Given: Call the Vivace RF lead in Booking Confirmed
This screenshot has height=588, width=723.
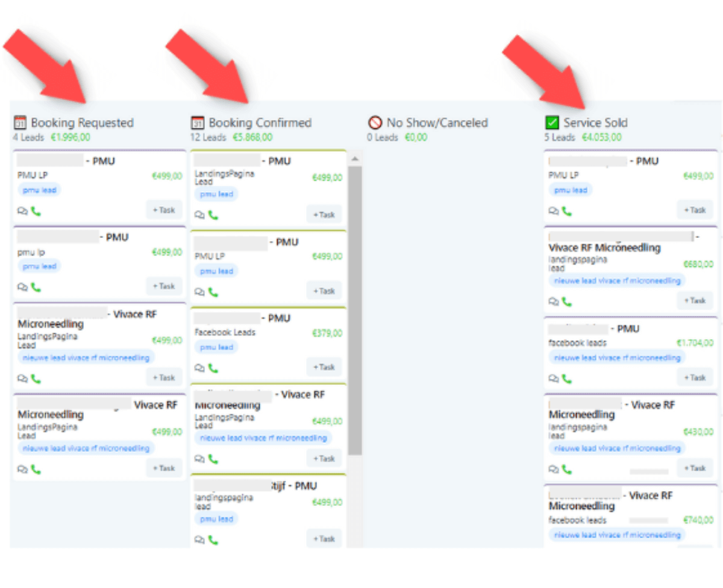Looking at the screenshot, I should [213, 458].
